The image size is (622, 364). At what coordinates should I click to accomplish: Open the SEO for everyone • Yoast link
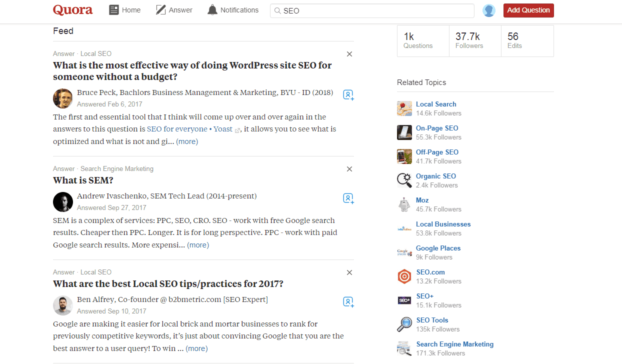click(x=189, y=129)
